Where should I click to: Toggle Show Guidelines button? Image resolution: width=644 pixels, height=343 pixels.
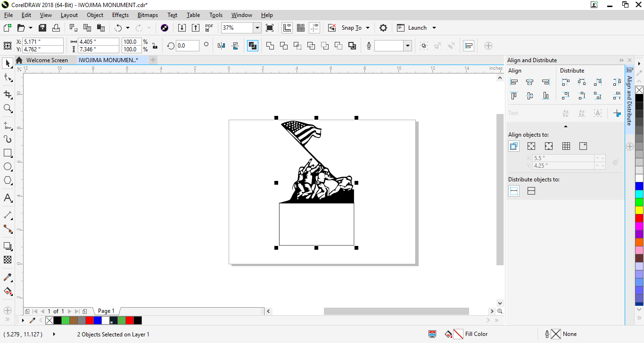point(315,28)
